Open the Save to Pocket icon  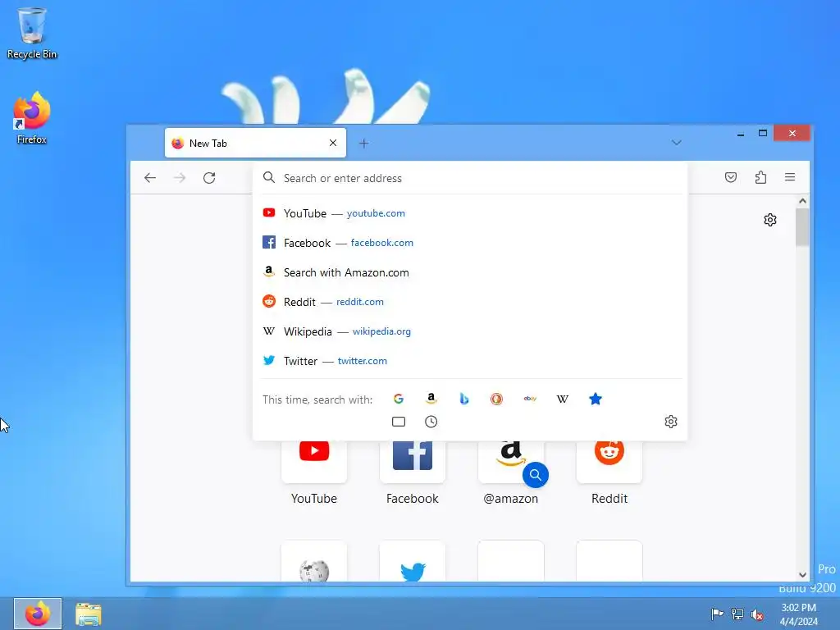click(x=731, y=177)
